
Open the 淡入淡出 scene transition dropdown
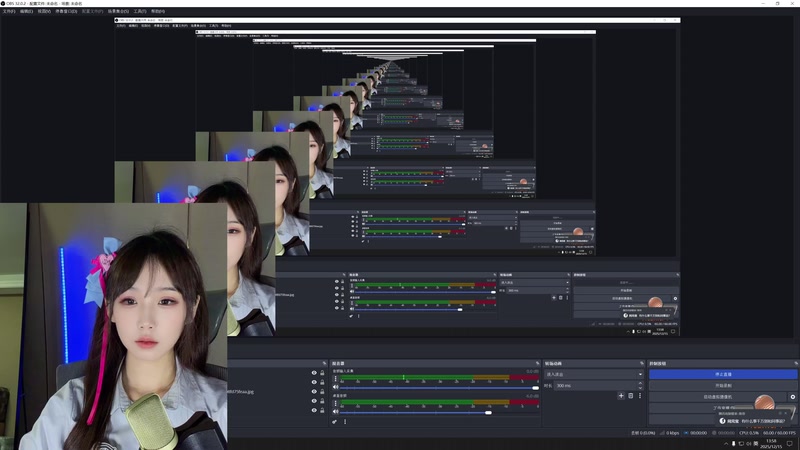point(594,374)
